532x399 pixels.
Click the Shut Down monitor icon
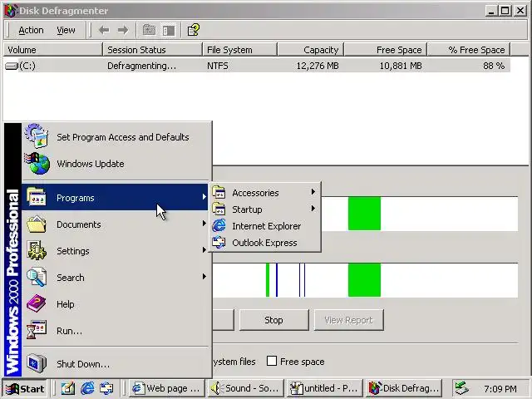pyautogui.click(x=37, y=363)
